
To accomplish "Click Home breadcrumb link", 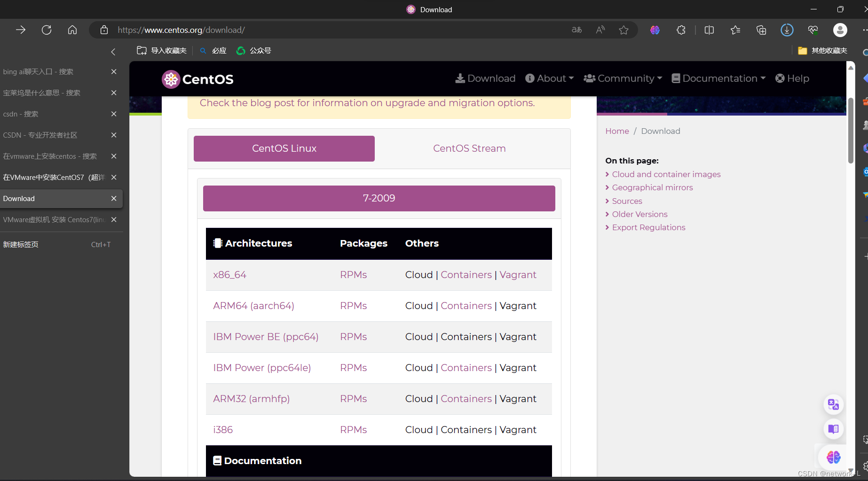I will pos(617,131).
